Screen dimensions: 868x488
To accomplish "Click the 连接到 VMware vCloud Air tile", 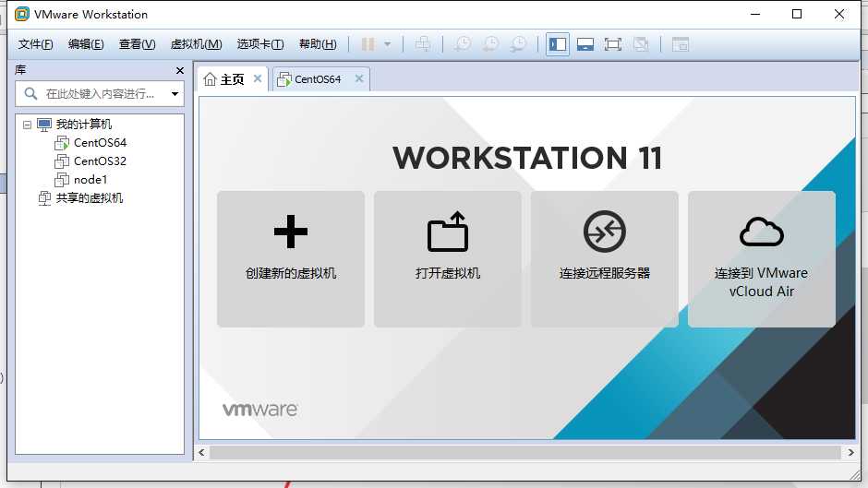I will tap(762, 259).
